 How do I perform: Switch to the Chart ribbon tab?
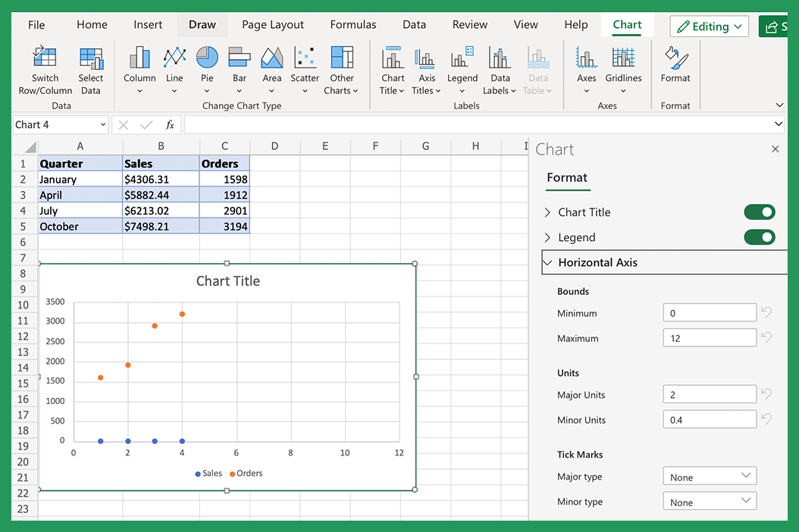(x=627, y=24)
